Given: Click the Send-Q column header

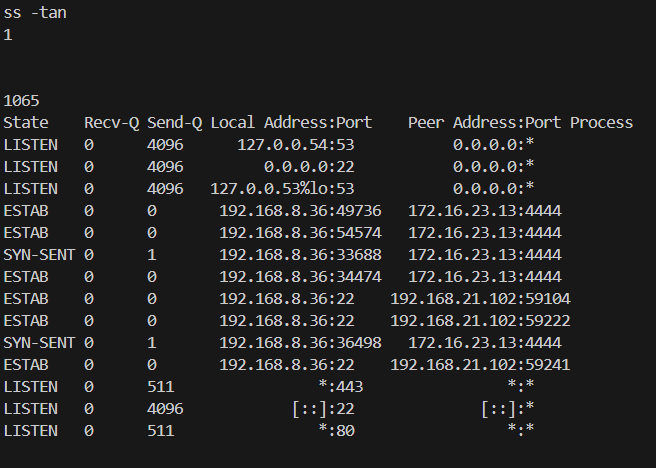Looking at the screenshot, I should click(174, 123).
